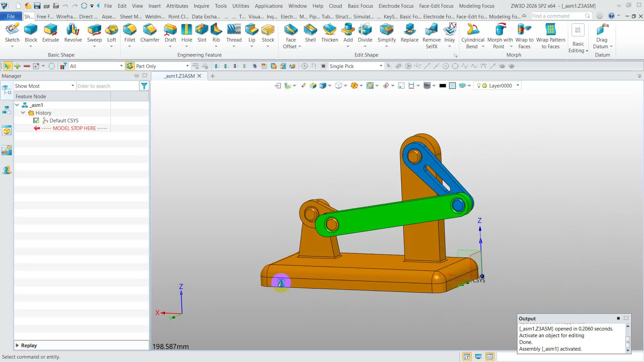The image size is (644, 362).
Task: Open the Wrap Pattern to Faces tool
Action: click(x=551, y=36)
